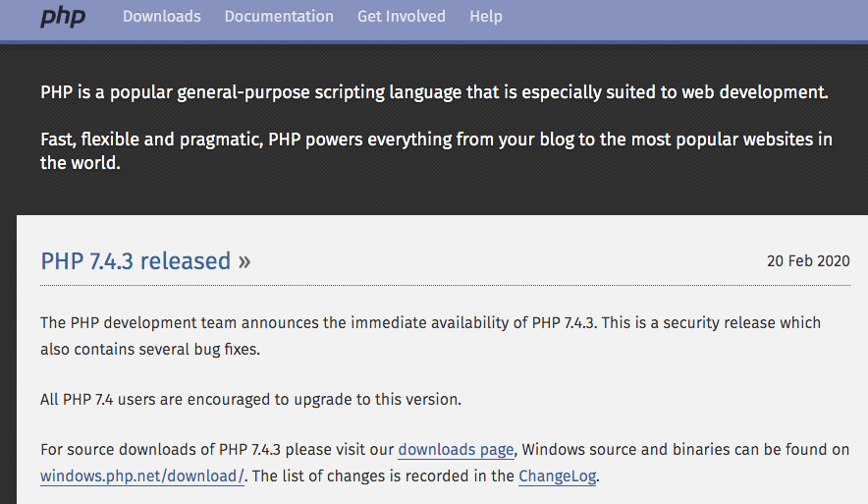Viewport: 868px width, 504px height.
Task: Click the "Windows source and binaries" text
Action: click(x=678, y=450)
